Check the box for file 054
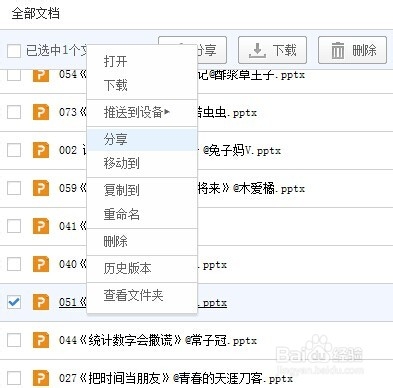This screenshot has height=388, width=393. point(14,75)
